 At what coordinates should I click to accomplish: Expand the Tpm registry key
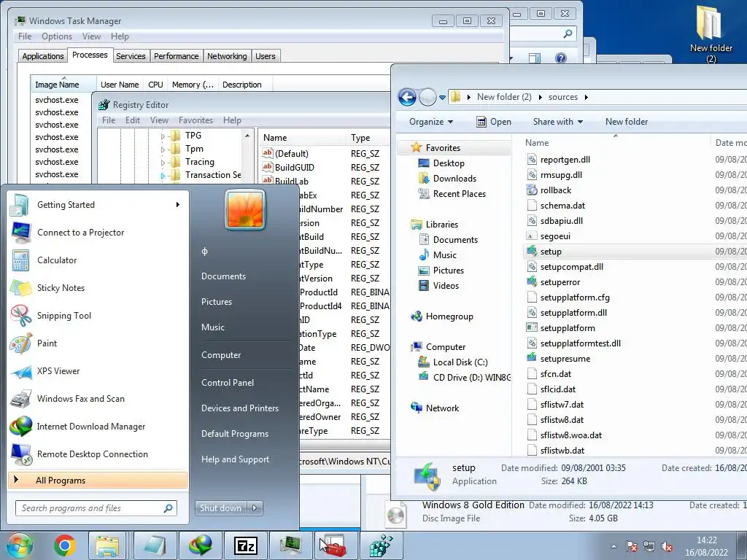163,149
